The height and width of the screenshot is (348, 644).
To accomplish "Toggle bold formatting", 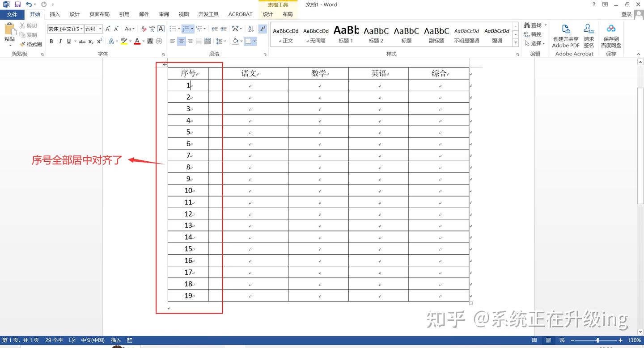I will (51, 42).
